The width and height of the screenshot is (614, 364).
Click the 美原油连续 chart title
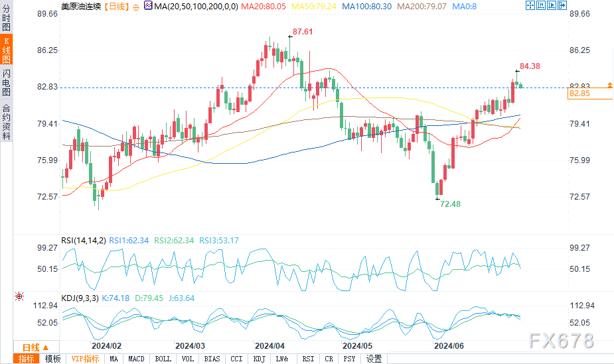coord(81,6)
